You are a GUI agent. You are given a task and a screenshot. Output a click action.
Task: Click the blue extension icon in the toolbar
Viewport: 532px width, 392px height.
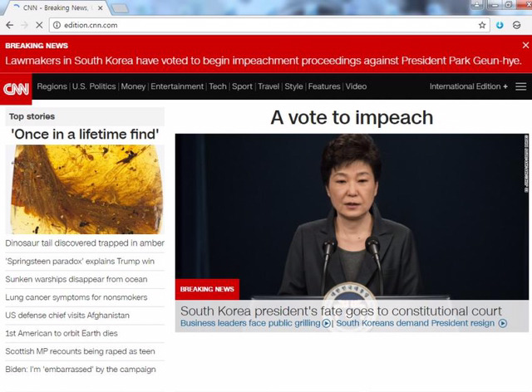[500, 25]
